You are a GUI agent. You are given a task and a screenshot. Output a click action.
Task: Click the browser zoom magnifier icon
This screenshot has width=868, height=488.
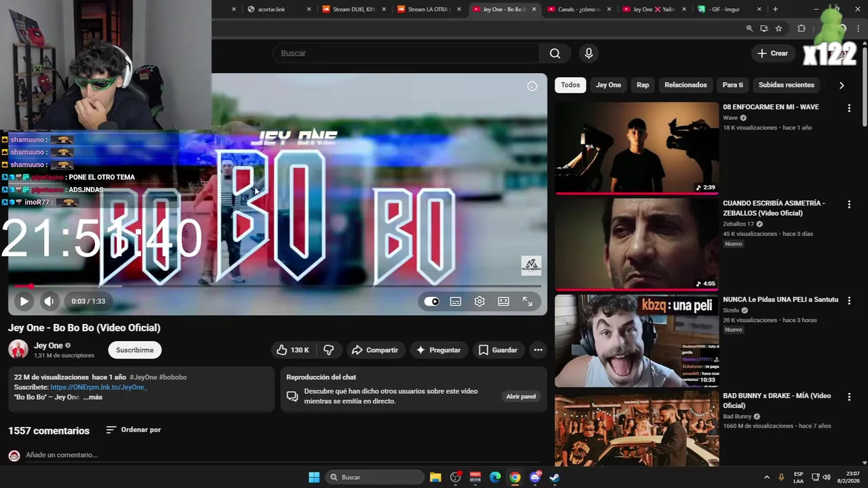[749, 28]
